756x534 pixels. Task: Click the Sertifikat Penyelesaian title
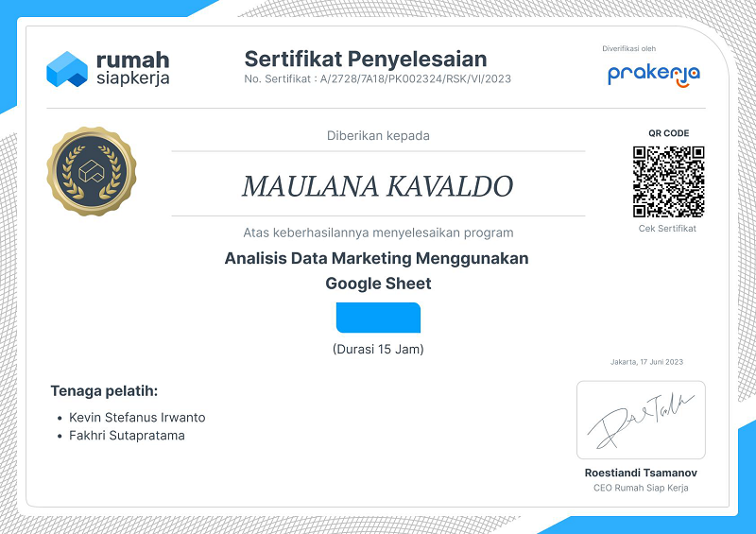[365, 60]
